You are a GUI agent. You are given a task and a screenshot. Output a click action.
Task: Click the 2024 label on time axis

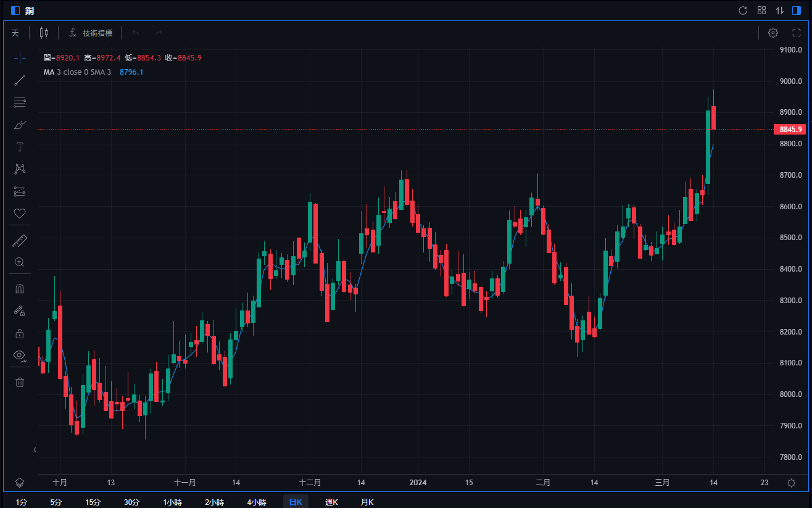point(418,483)
